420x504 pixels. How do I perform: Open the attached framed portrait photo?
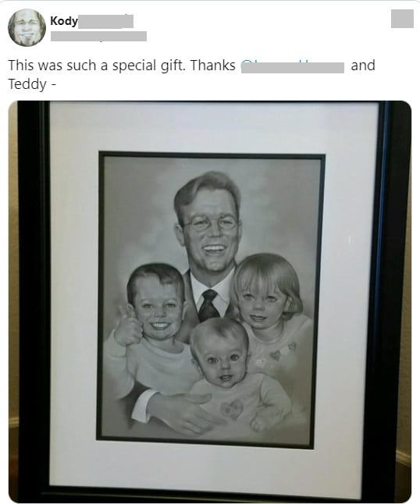[x=210, y=301]
